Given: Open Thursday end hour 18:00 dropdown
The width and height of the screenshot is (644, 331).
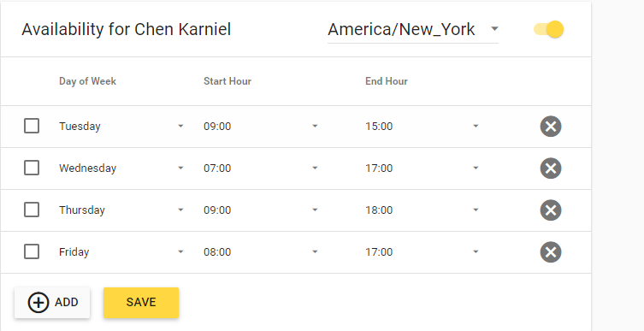Looking at the screenshot, I should [422, 210].
